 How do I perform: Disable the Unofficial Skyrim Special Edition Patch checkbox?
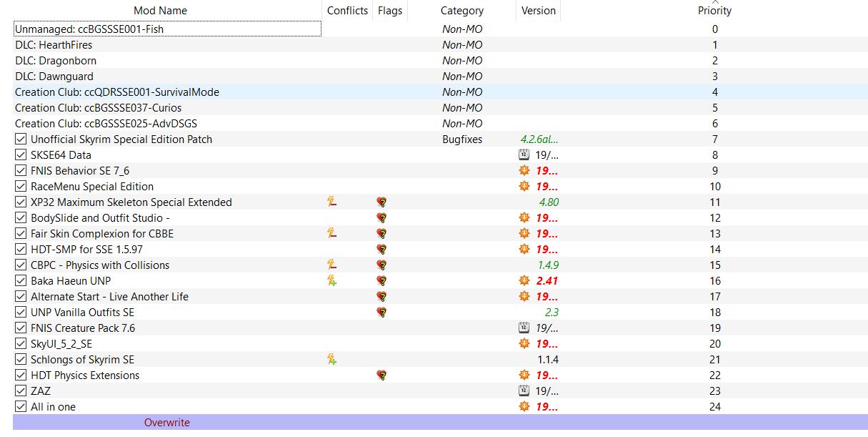21,139
